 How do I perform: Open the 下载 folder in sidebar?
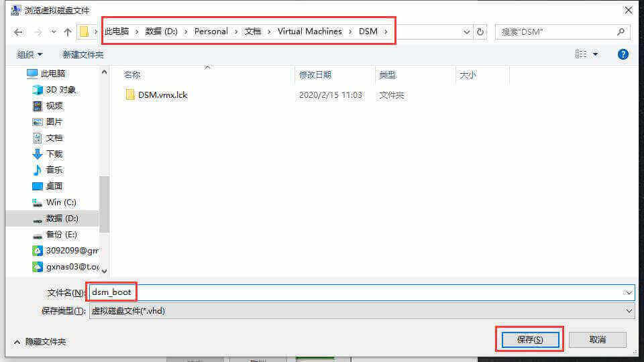[x=54, y=154]
